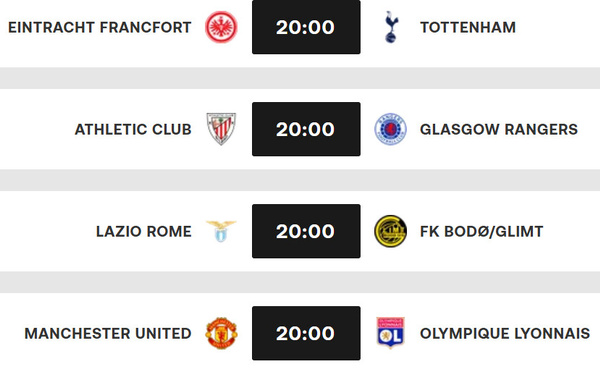Open the Eintracht Francfort team name link
Image resolution: width=600 pixels, height=372 pixels.
[x=99, y=27]
